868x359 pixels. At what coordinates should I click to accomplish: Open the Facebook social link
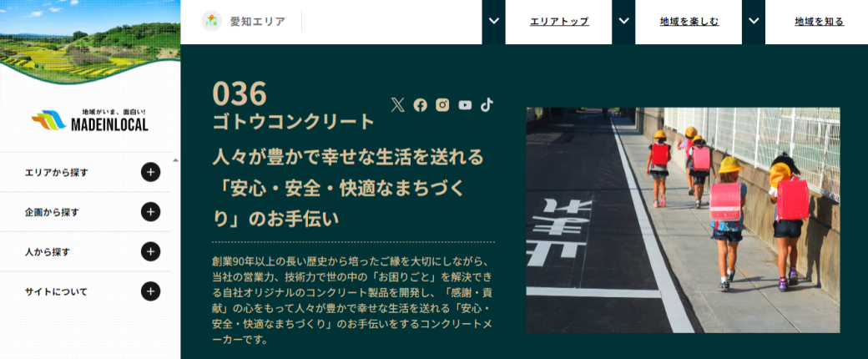coord(420,104)
